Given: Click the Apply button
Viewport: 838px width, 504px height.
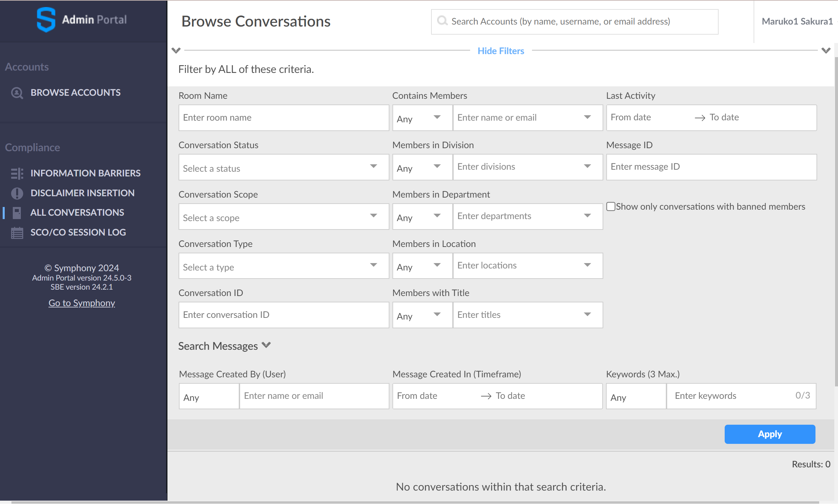Looking at the screenshot, I should tap(770, 434).
